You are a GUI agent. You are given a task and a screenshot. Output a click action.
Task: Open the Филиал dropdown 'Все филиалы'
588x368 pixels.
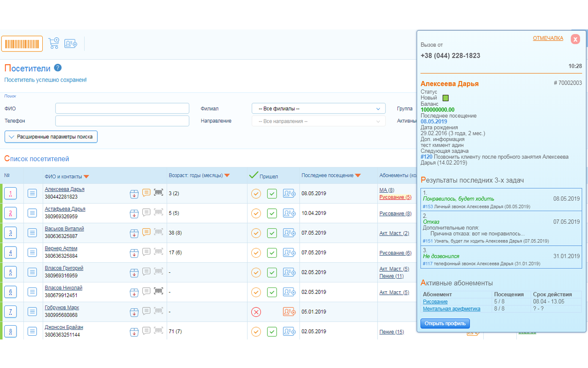point(318,109)
